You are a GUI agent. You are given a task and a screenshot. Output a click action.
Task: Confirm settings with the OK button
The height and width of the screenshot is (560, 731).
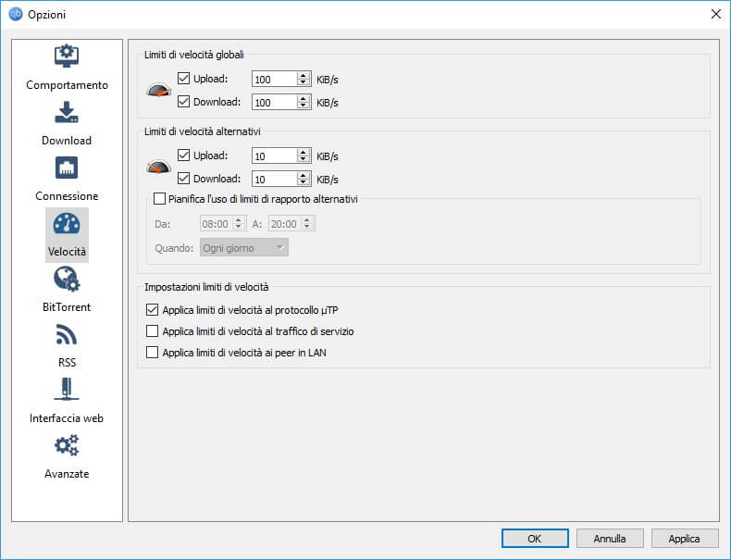(535, 539)
